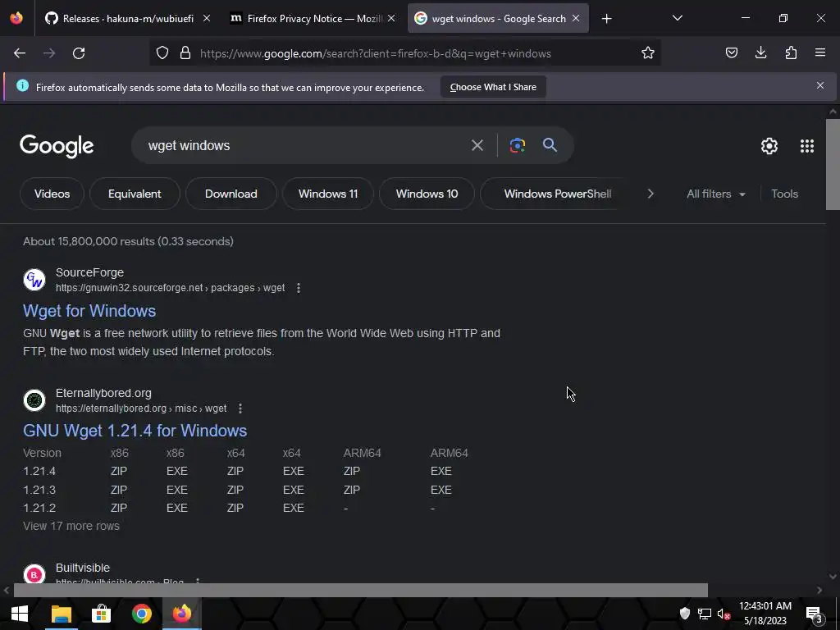Close the wget windows Google Search tab
Viewport: 840px width, 630px height.
576,18
